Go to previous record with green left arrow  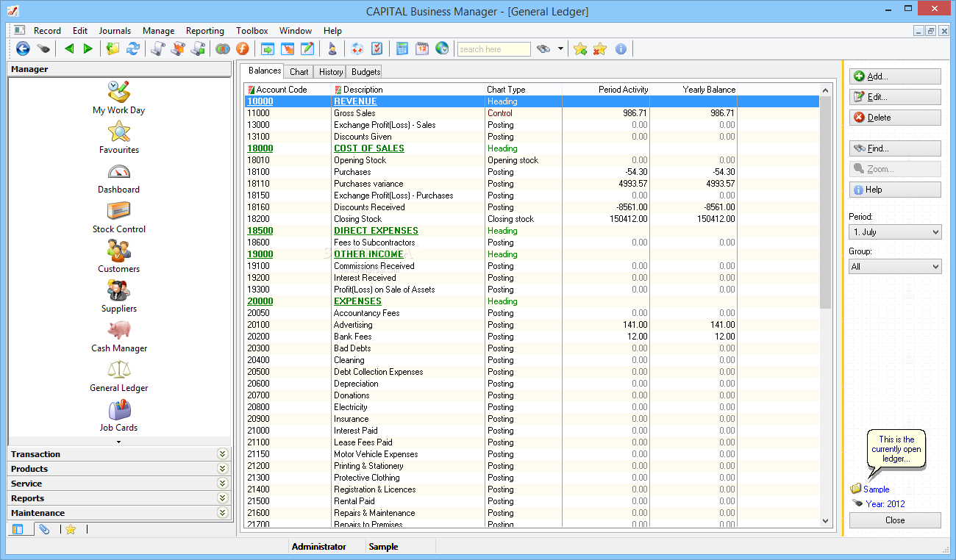[x=69, y=49]
